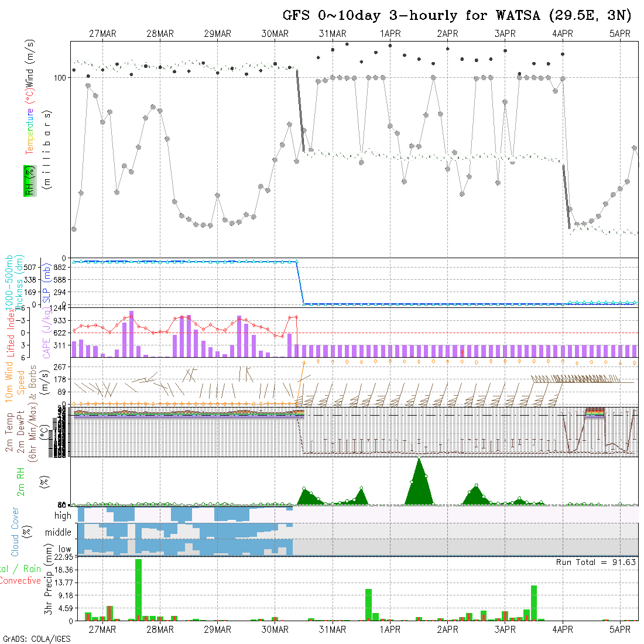Click the blue Cloud Cover axis label
644x644 pixels.
15,532
